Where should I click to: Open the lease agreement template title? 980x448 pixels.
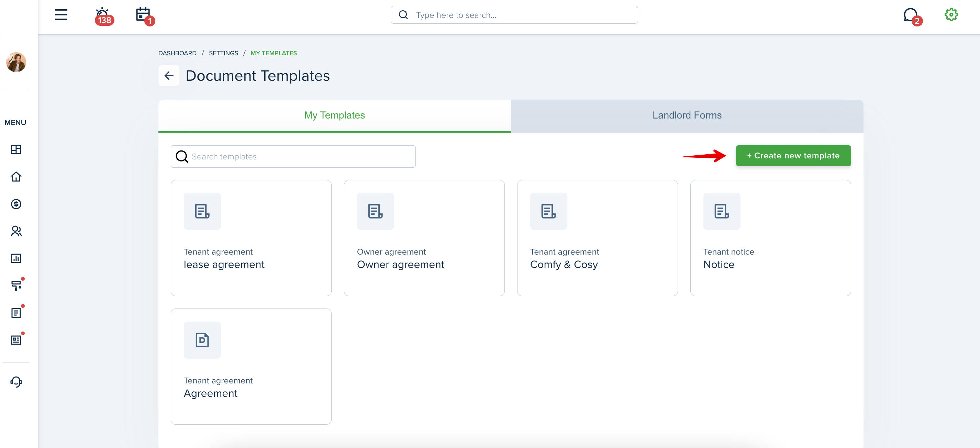click(224, 264)
